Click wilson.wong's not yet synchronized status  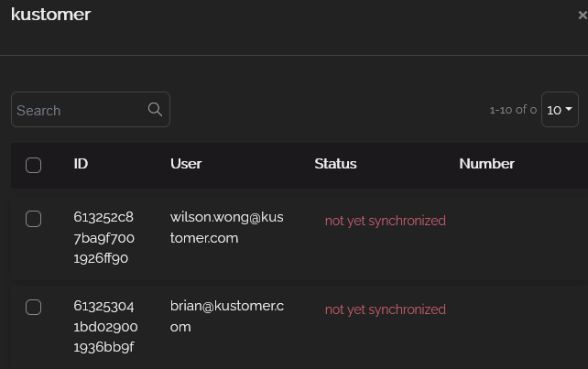point(386,221)
